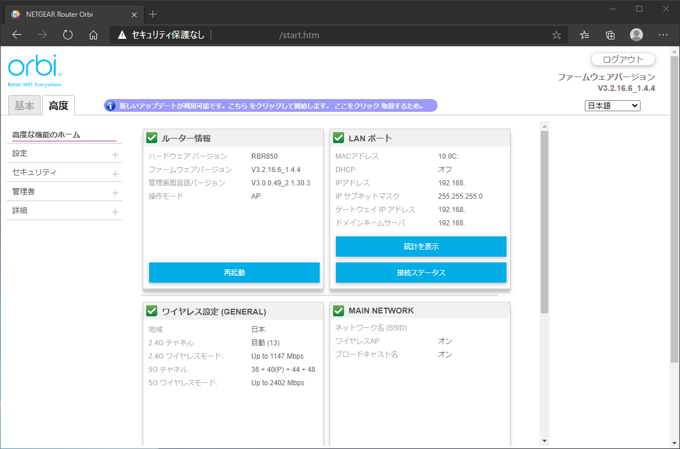The height and width of the screenshot is (449, 680).
Task: Open the browser settings ellipsis menu
Action: click(x=663, y=35)
